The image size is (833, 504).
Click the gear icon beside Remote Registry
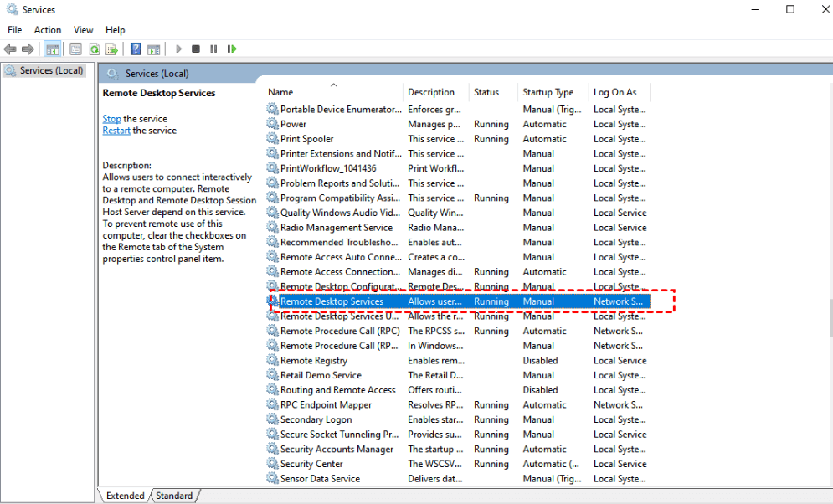pos(273,360)
